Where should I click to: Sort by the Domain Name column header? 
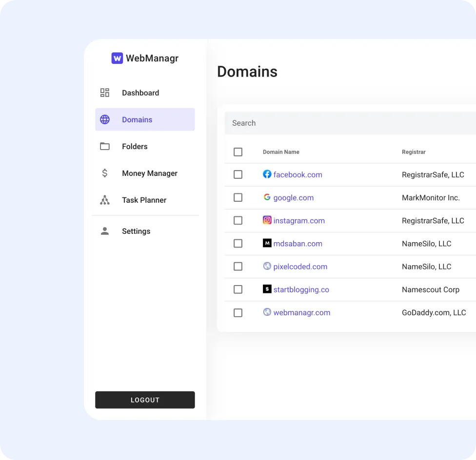(x=281, y=152)
